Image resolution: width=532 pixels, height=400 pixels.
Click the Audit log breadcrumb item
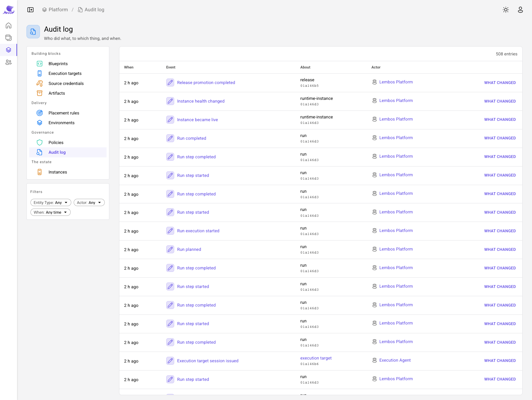click(x=91, y=10)
